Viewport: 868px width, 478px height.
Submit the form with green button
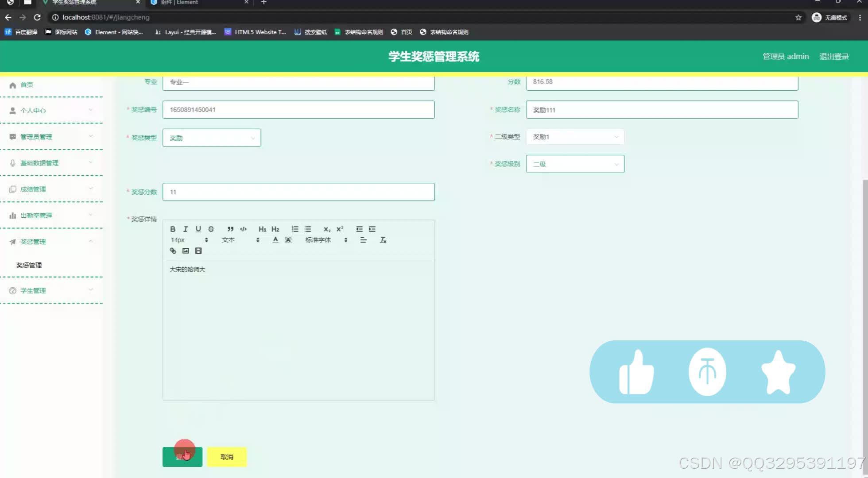pos(182,457)
